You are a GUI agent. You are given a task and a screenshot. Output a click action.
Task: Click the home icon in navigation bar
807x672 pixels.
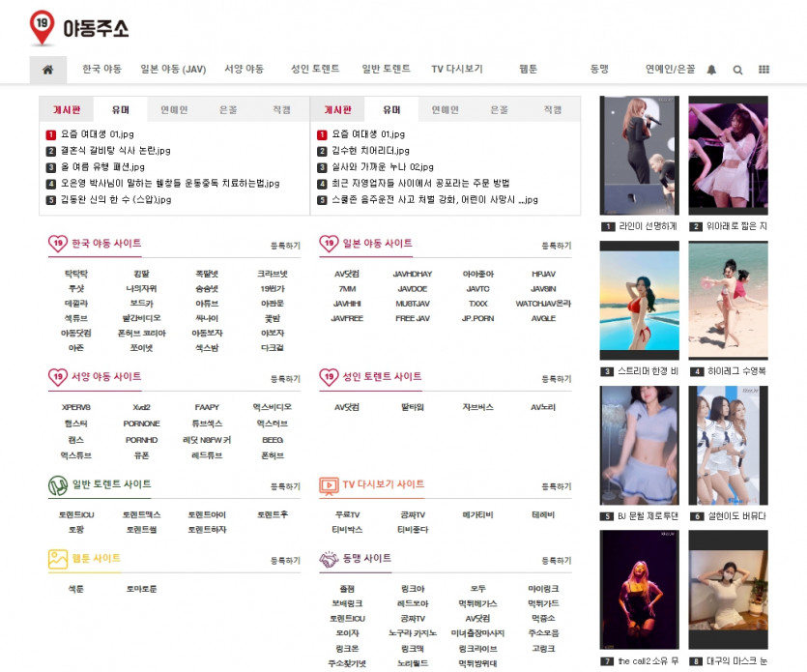point(47,70)
